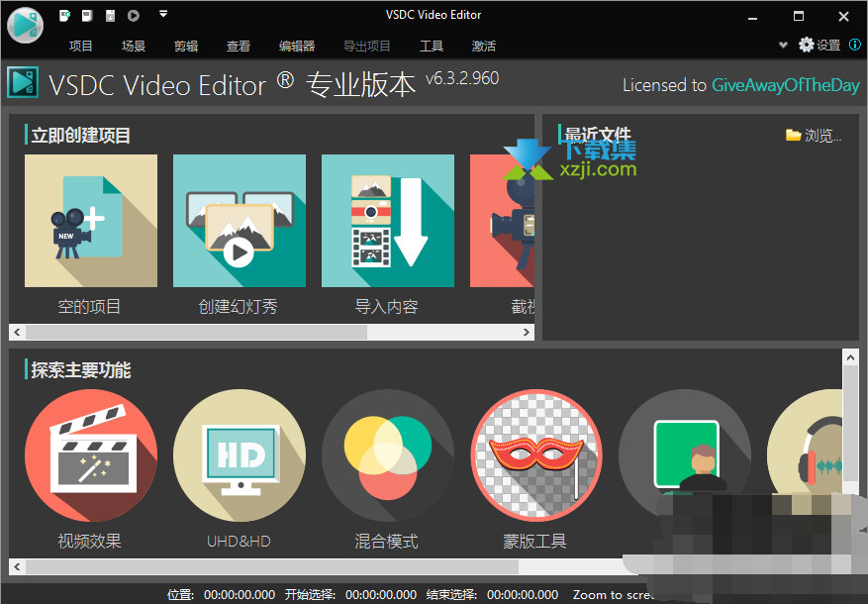Maximize the VSDC Video Editor window
Image resolution: width=868 pixels, height=604 pixels.
799,16
